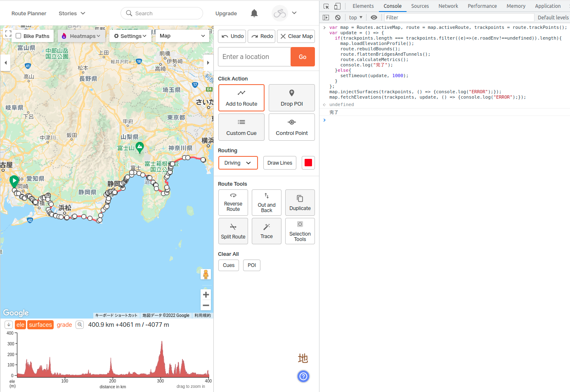Click the Out and Back tool
Viewport: 570px width, 392px height.
point(267,203)
